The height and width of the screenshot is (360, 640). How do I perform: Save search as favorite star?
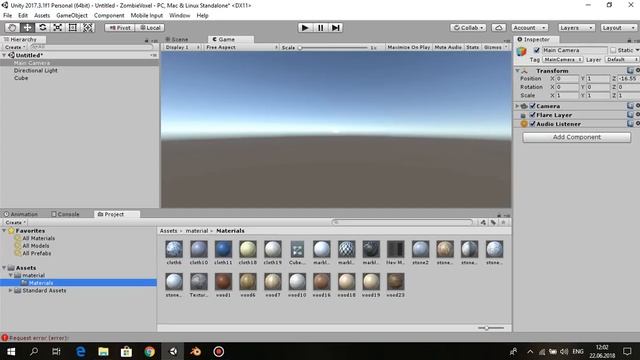pos(503,222)
